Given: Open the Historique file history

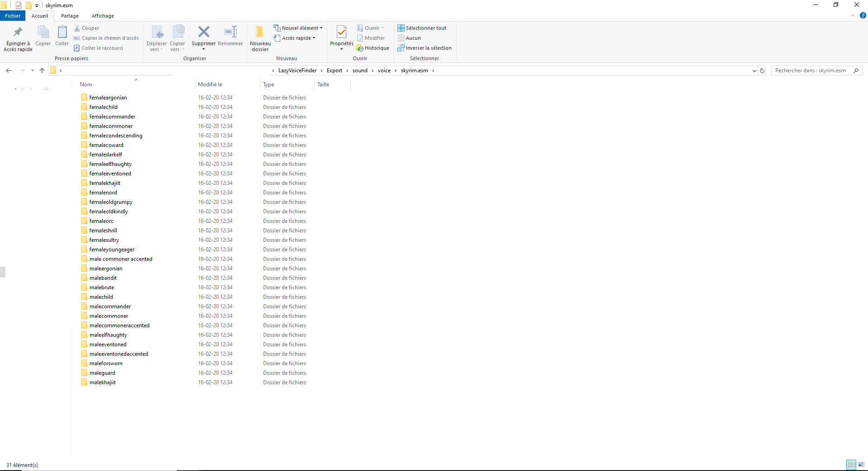Looking at the screenshot, I should 373,48.
